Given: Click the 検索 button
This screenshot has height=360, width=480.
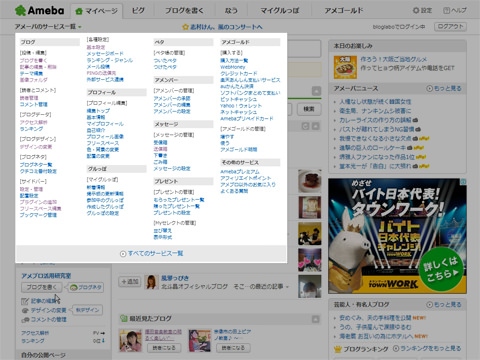Looking at the screenshot, I should coord(309,109).
